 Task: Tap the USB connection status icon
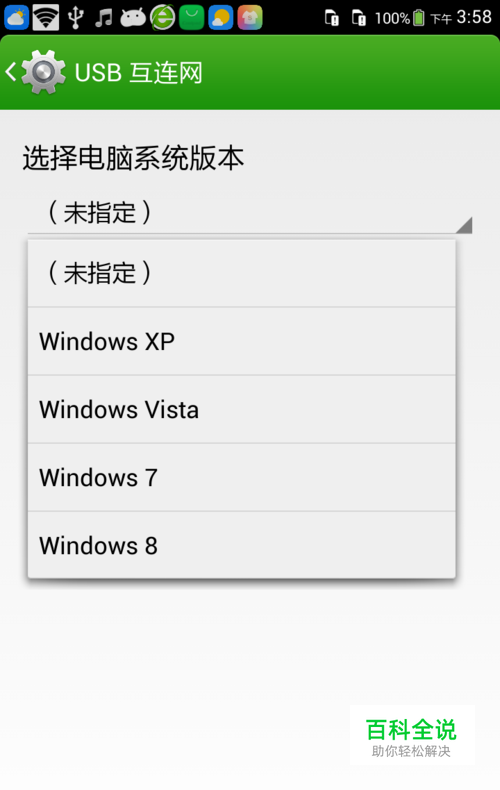76,18
